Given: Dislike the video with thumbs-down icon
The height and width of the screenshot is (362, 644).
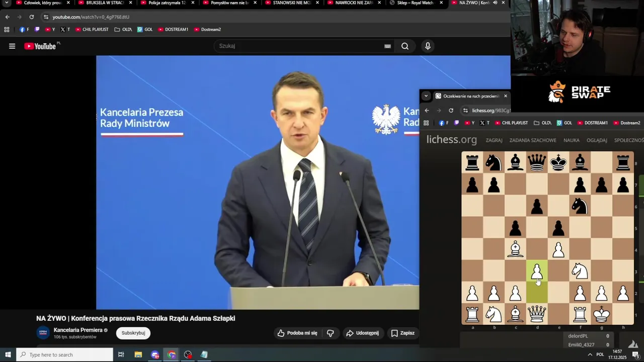Looking at the screenshot, I should pos(331,333).
